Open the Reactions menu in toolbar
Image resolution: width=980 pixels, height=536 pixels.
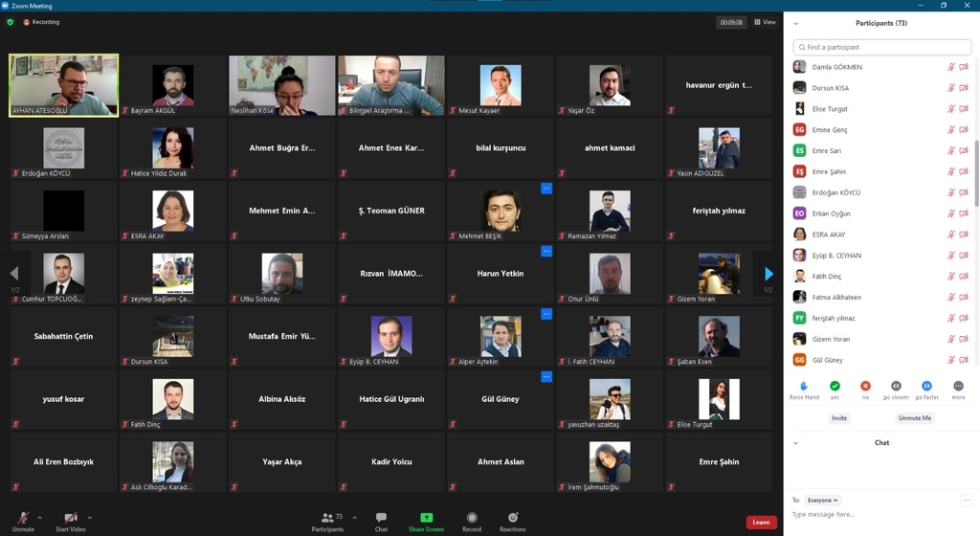[x=512, y=518]
